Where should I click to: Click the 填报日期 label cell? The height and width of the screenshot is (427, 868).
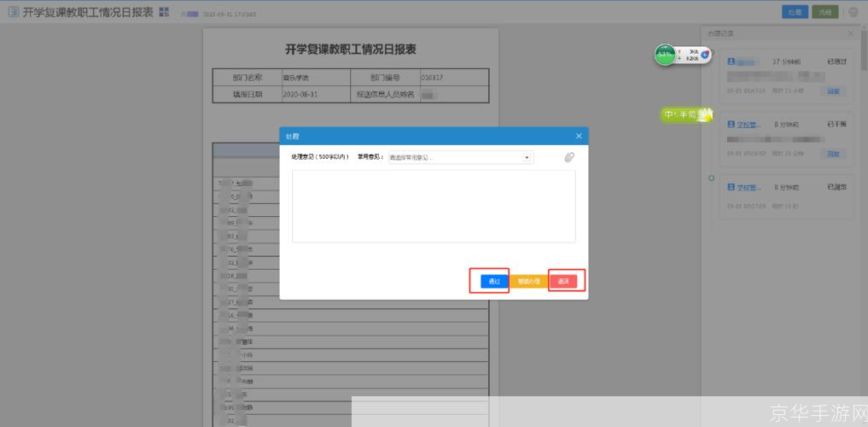coord(248,94)
